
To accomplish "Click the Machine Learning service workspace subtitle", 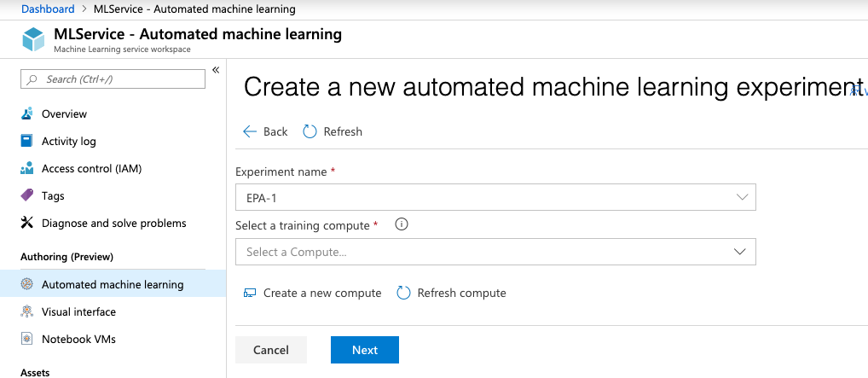I will point(122,49).
